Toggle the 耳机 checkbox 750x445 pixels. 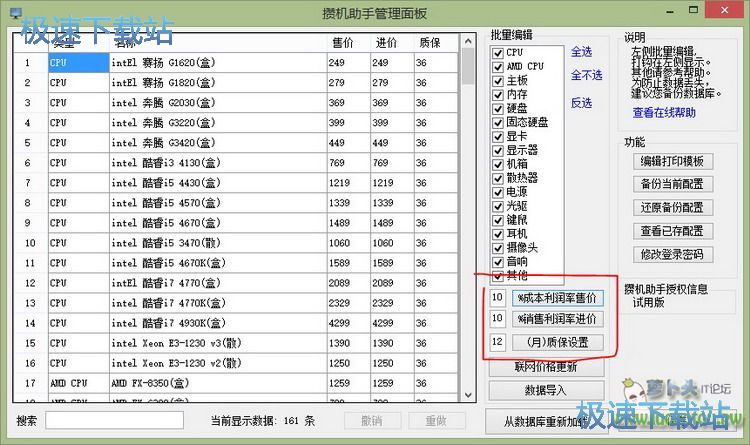click(x=498, y=234)
